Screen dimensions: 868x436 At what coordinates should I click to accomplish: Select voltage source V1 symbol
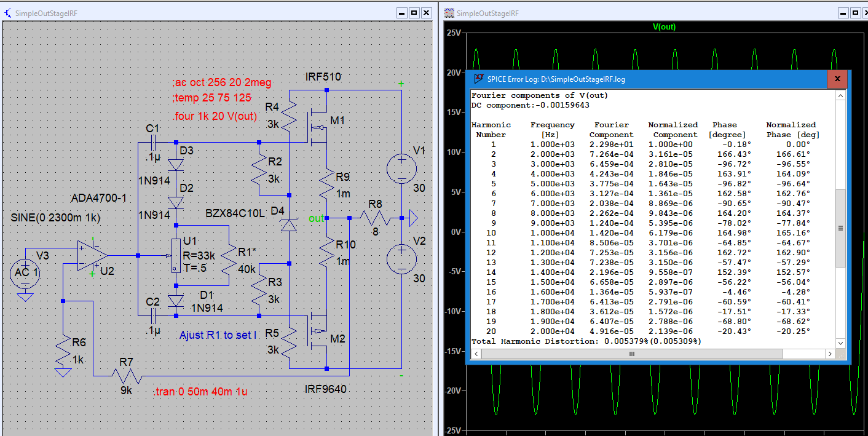[401, 168]
